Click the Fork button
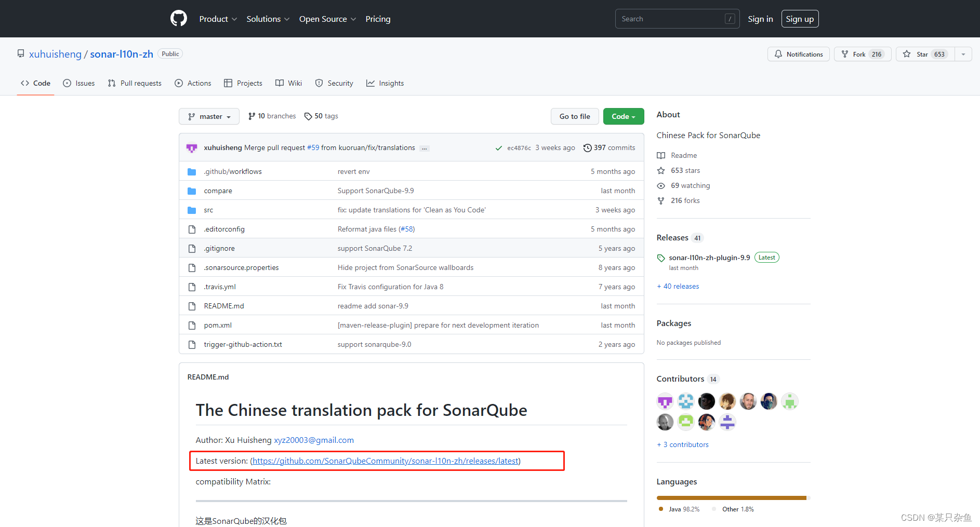 click(x=863, y=54)
